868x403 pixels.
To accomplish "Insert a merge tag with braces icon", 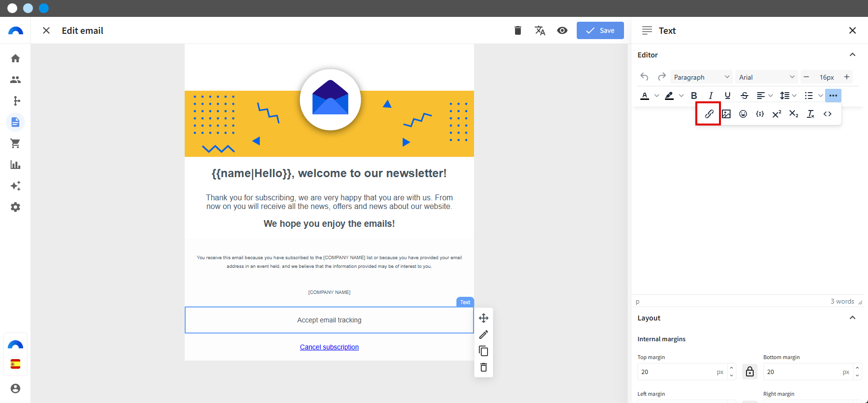I will [760, 114].
